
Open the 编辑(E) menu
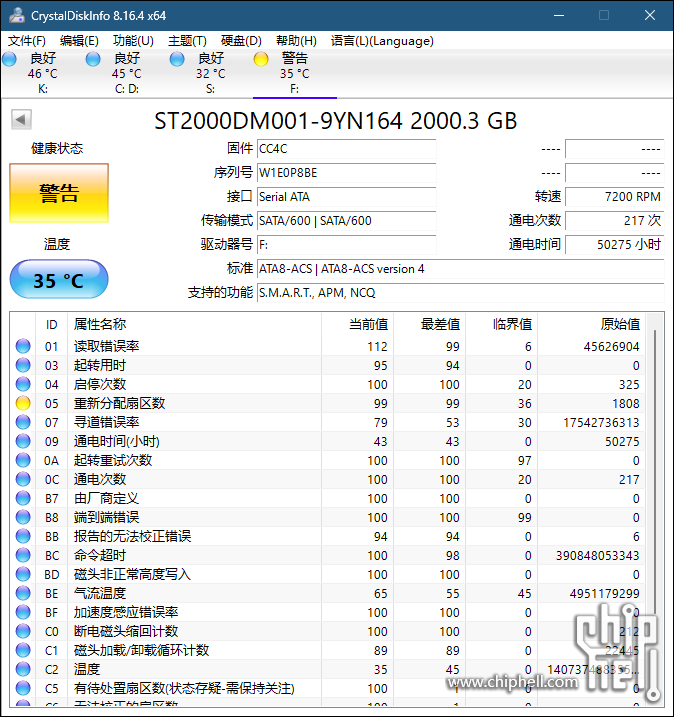[x=79, y=41]
